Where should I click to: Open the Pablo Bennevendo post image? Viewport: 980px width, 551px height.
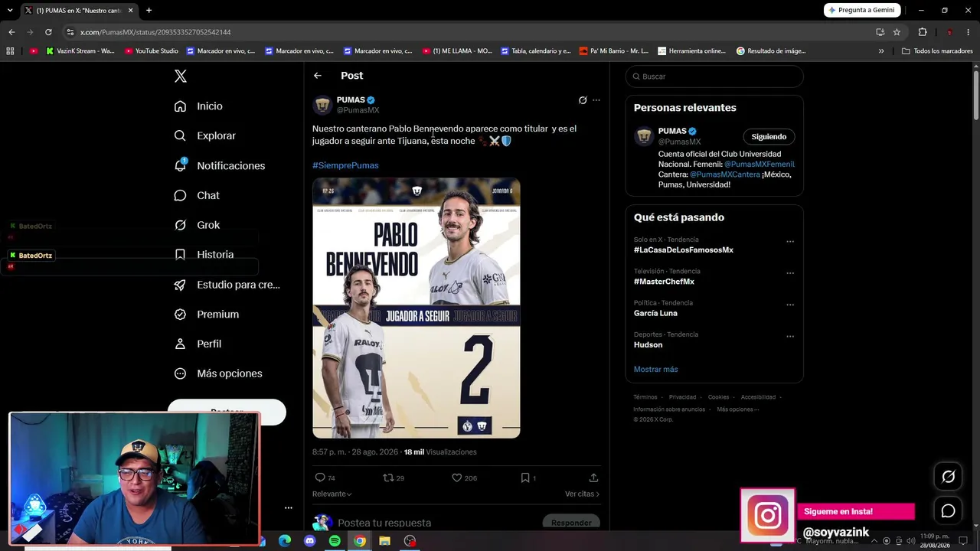click(416, 308)
